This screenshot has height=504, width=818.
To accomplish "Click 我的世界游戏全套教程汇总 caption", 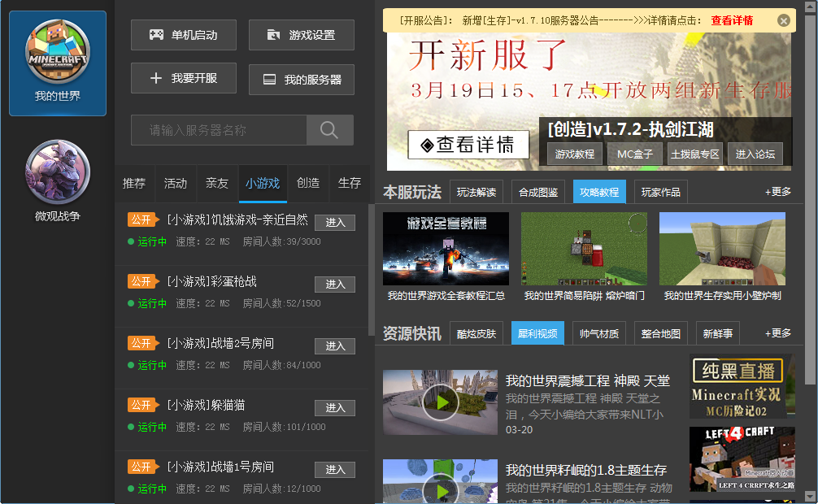I will pos(446,296).
